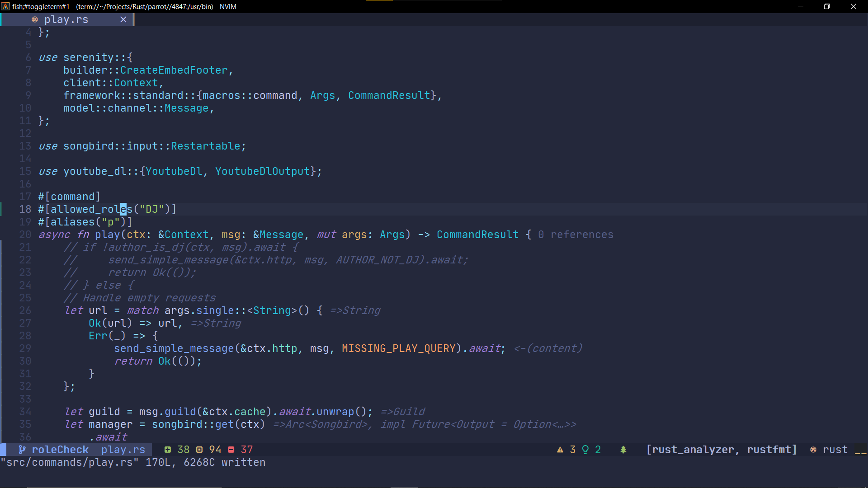Click the rust_analyzer, rustfmt LSP indicator

pos(721,450)
